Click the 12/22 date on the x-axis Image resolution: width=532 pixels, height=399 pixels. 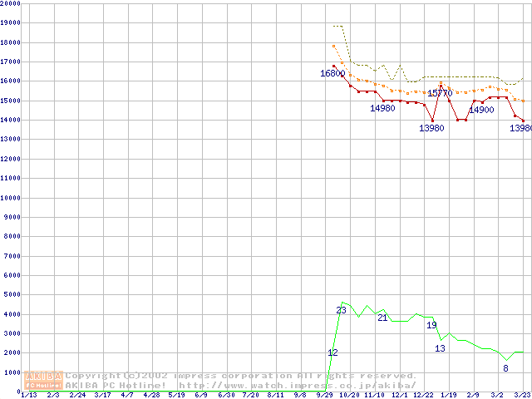423,396
